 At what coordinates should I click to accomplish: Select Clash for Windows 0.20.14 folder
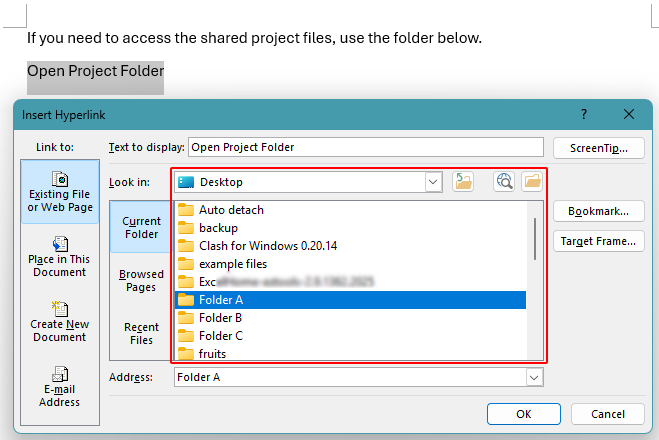[x=350, y=246]
